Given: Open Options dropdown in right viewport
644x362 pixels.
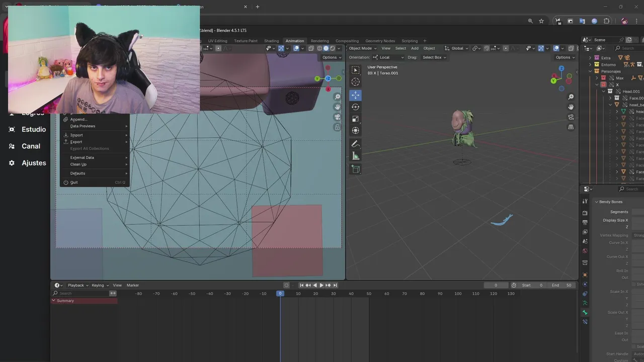Looking at the screenshot, I should [x=565, y=57].
